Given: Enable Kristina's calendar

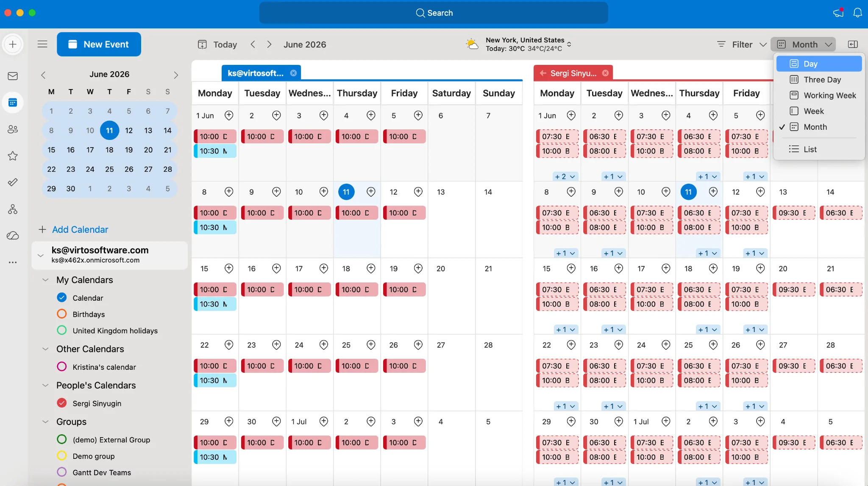Looking at the screenshot, I should point(62,367).
